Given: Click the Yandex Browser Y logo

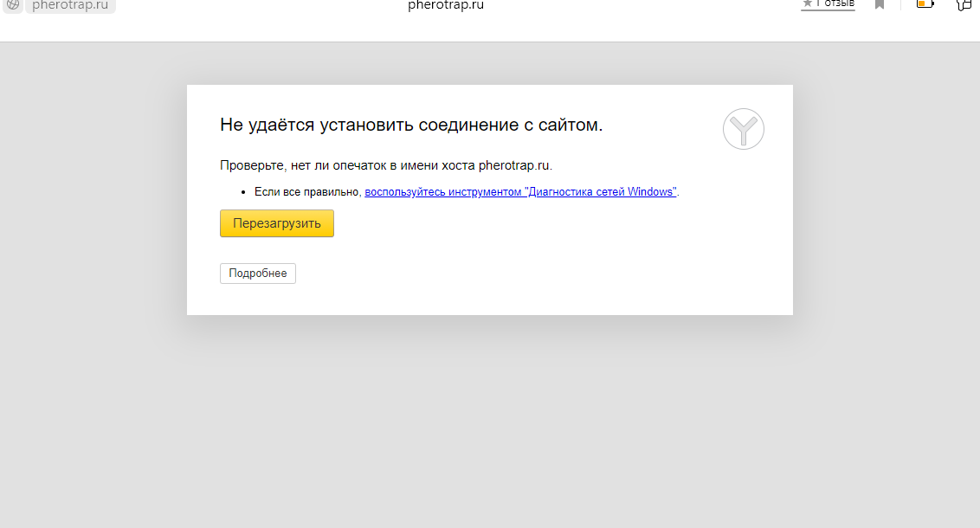Looking at the screenshot, I should click(743, 129).
